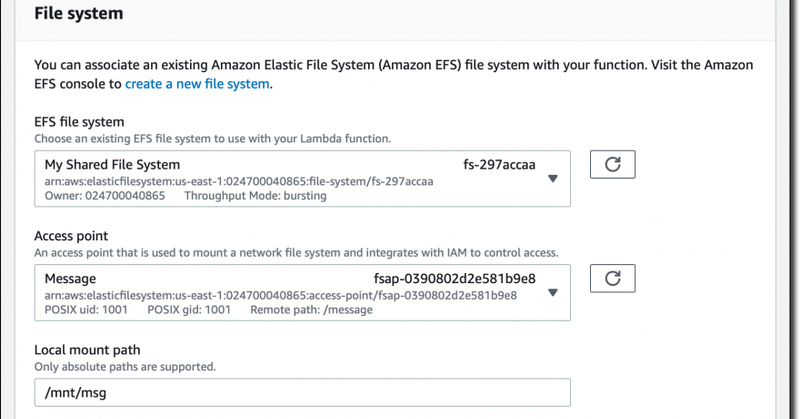The image size is (800, 419).
Task: Open the "create a new file system" link
Action: (197, 84)
